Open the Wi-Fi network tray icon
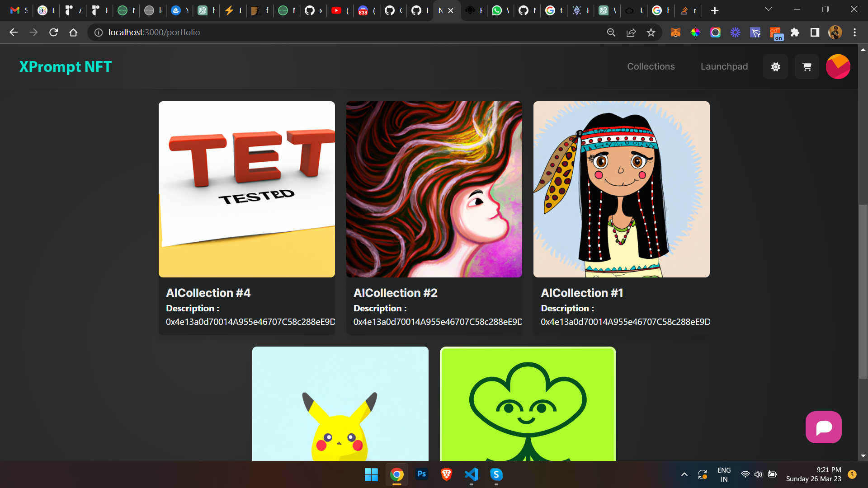This screenshot has height=488, width=868. coord(745,474)
